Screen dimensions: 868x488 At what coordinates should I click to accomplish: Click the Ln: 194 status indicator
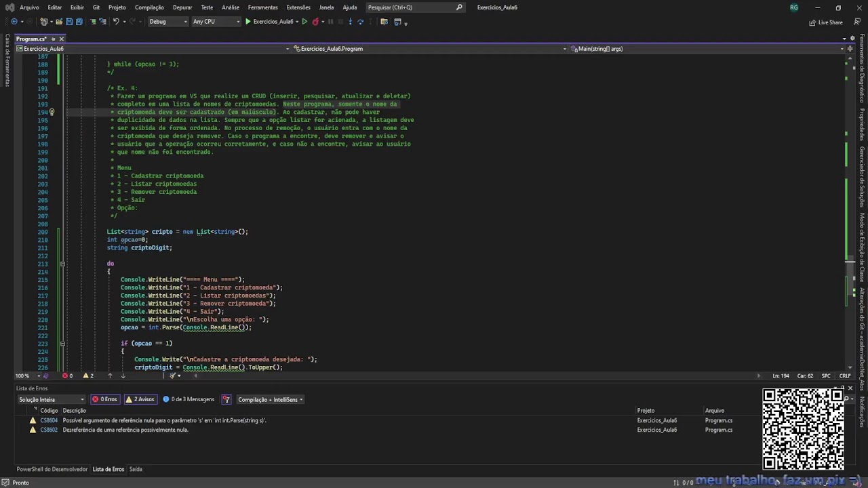click(x=782, y=375)
